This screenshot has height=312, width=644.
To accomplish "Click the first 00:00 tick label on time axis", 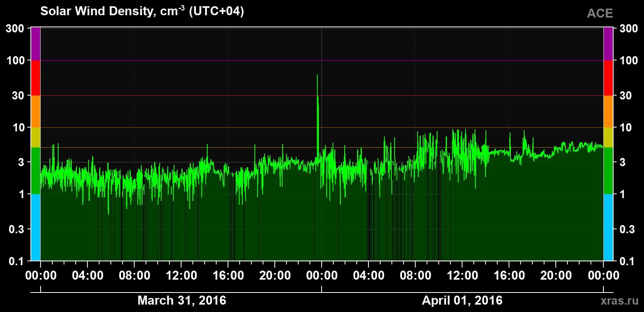I will coord(41,275).
